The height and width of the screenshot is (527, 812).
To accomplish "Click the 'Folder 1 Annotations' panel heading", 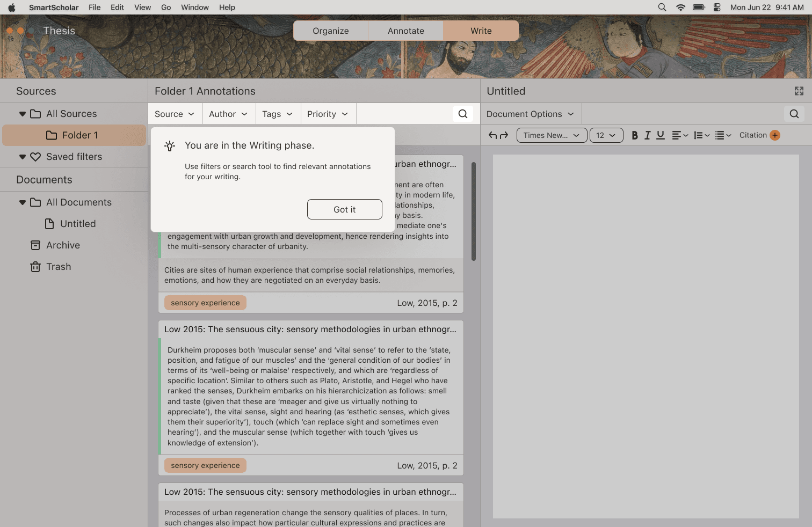I will pos(205,91).
